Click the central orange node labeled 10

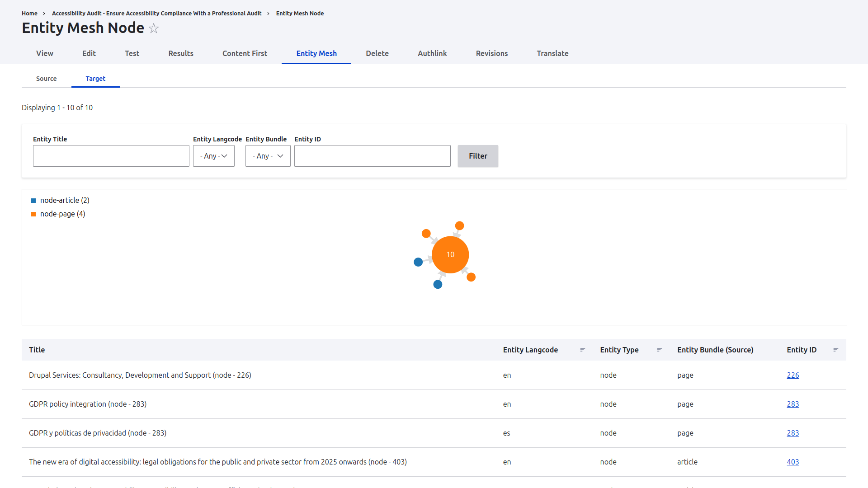click(x=450, y=255)
